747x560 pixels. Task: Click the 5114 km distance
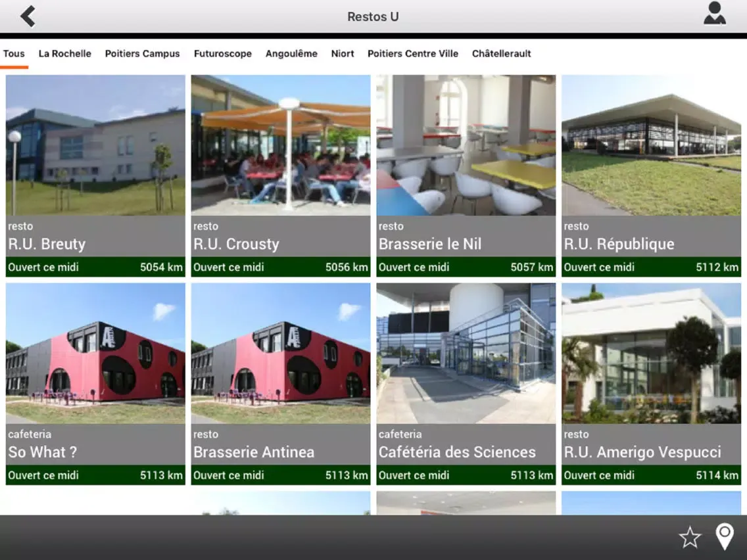pyautogui.click(x=717, y=475)
